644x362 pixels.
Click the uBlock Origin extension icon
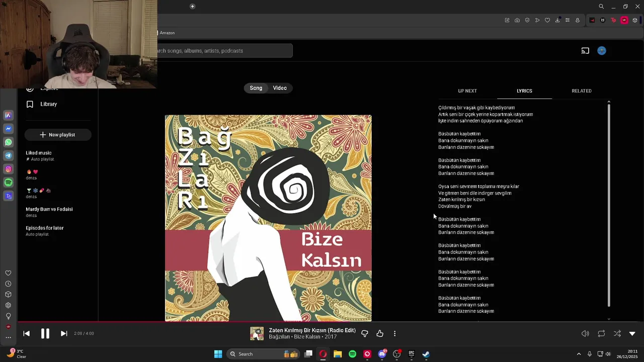[x=624, y=20]
